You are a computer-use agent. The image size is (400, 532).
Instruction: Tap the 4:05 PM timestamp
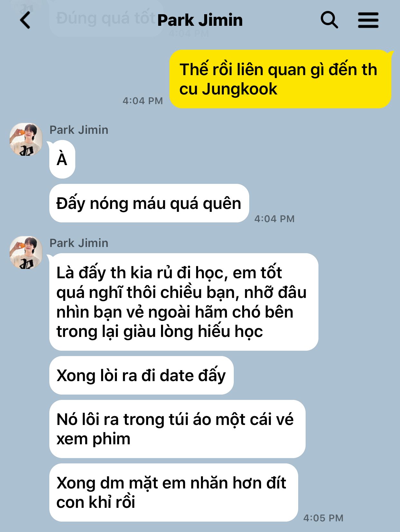[x=323, y=518]
